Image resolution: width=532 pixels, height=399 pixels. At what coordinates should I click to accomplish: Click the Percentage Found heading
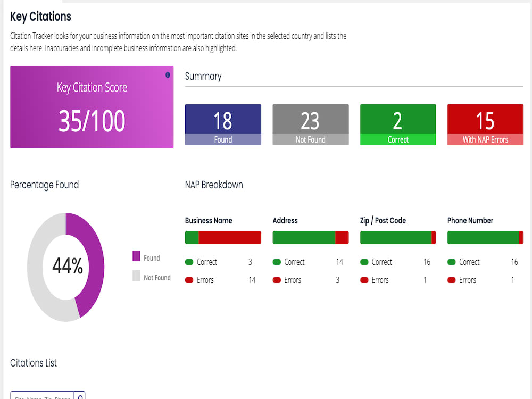45,185
